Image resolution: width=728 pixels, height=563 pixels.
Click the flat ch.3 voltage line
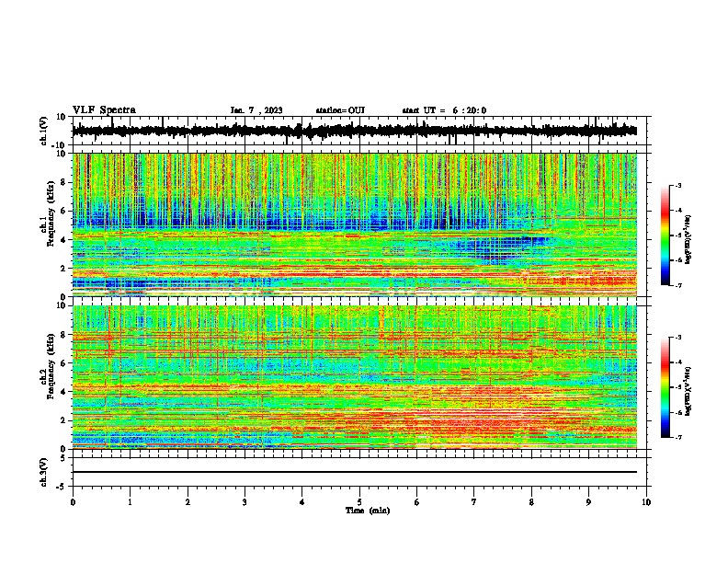coord(355,472)
